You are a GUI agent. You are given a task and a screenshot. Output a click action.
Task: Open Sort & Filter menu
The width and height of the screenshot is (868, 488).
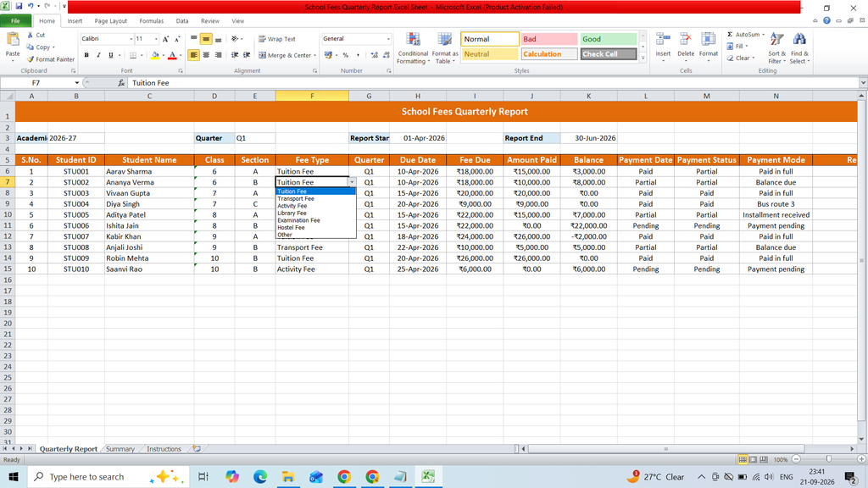click(x=776, y=48)
